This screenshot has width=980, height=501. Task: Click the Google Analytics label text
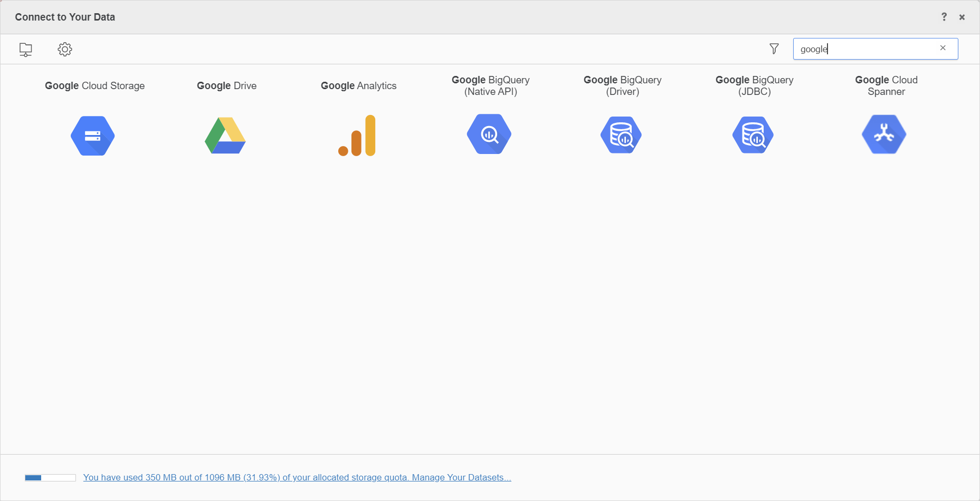[359, 85]
